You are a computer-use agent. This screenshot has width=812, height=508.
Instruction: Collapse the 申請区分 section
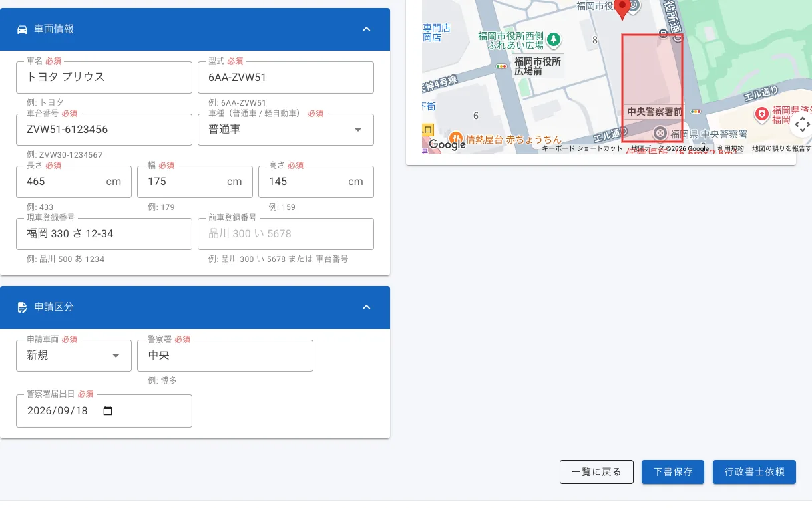point(366,307)
